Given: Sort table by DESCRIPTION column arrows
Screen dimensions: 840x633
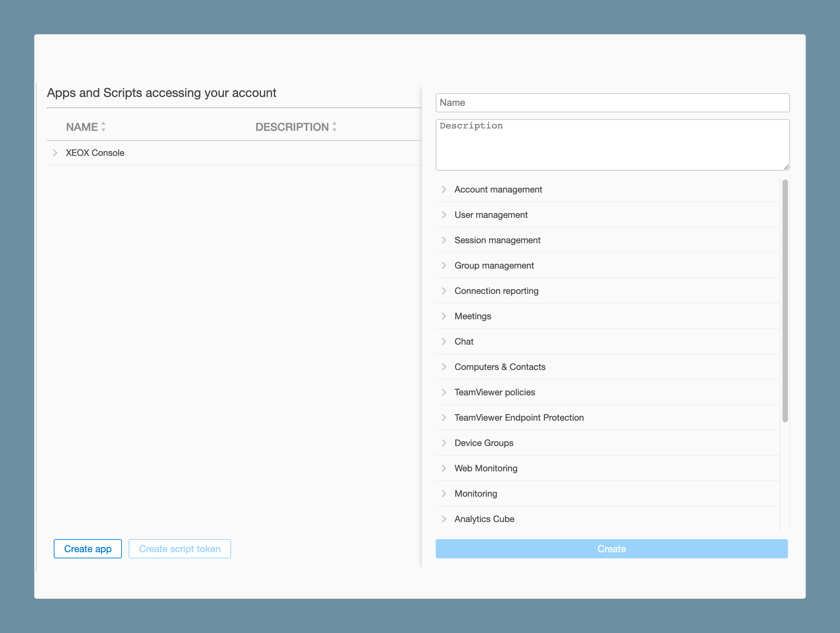Looking at the screenshot, I should [x=334, y=126].
